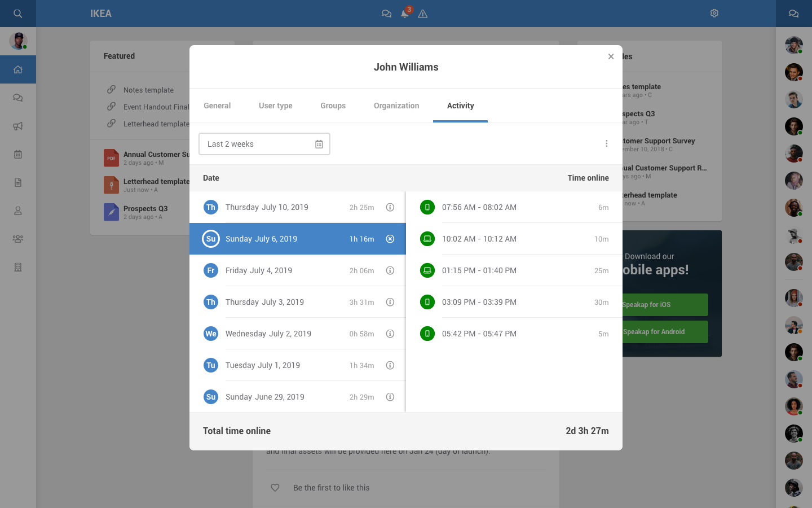Image resolution: width=812 pixels, height=508 pixels.
Task: Open chat panel icon at top right
Action: tap(794, 14)
